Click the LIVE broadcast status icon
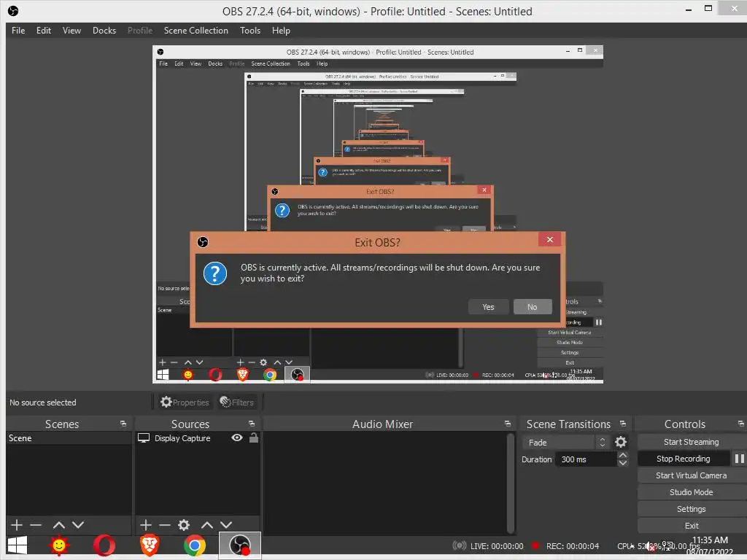The height and width of the screenshot is (560, 747). pos(460,545)
